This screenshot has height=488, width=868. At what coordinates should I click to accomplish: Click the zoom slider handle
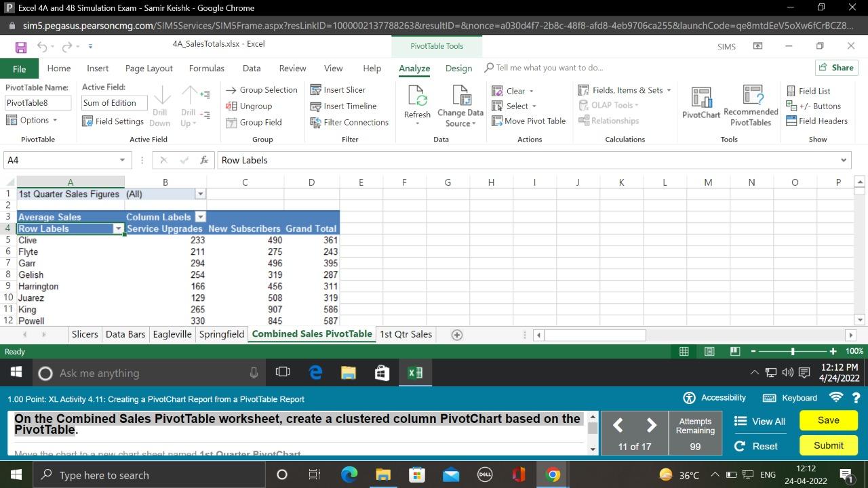tap(793, 351)
